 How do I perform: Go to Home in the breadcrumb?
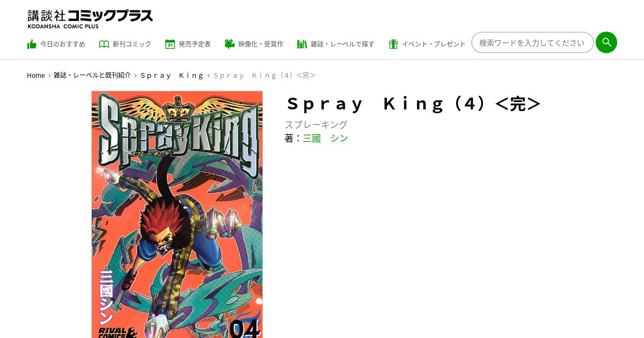tap(36, 75)
